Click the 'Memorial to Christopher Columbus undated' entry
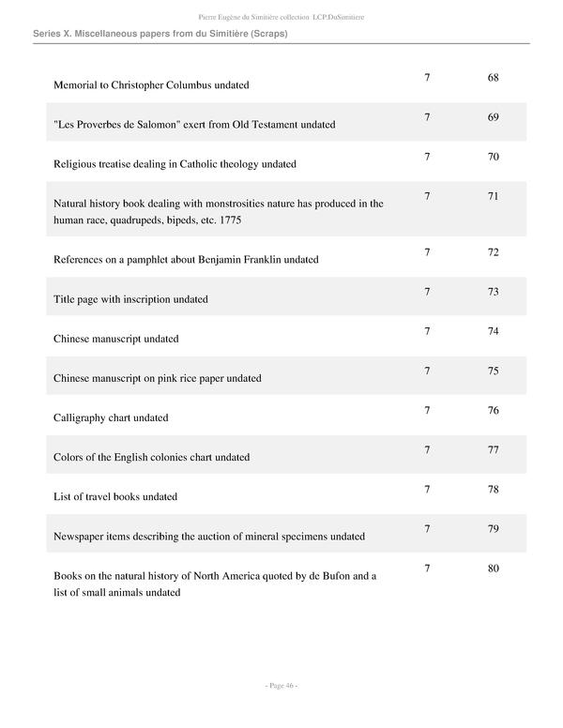The image size is (563, 728). click(151, 85)
